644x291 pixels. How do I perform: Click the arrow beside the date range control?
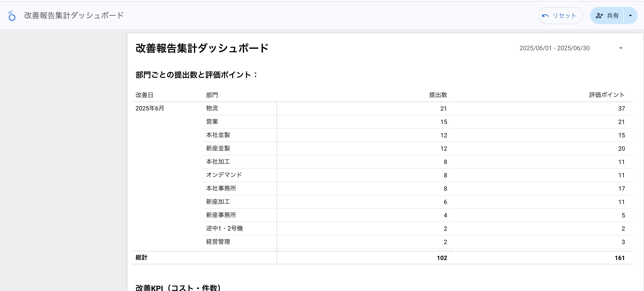(x=621, y=48)
